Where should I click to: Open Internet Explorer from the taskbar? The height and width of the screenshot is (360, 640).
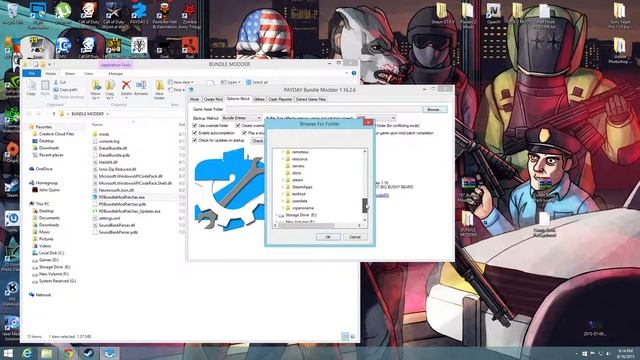point(27,353)
